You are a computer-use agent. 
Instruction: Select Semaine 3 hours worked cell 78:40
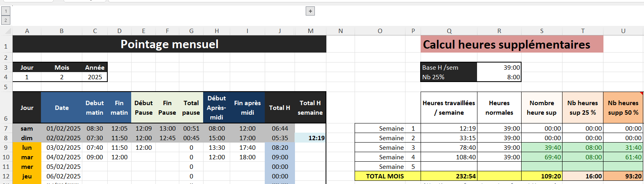[449, 147]
